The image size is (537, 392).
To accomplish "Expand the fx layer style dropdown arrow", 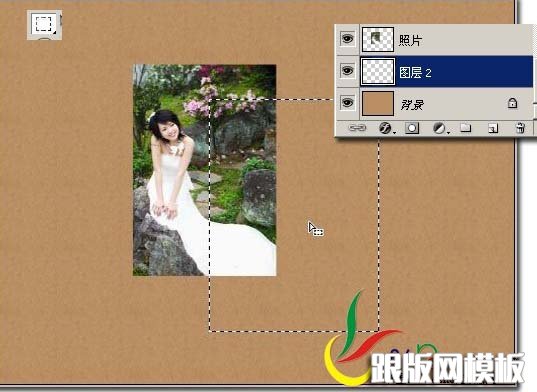I will tap(395, 132).
